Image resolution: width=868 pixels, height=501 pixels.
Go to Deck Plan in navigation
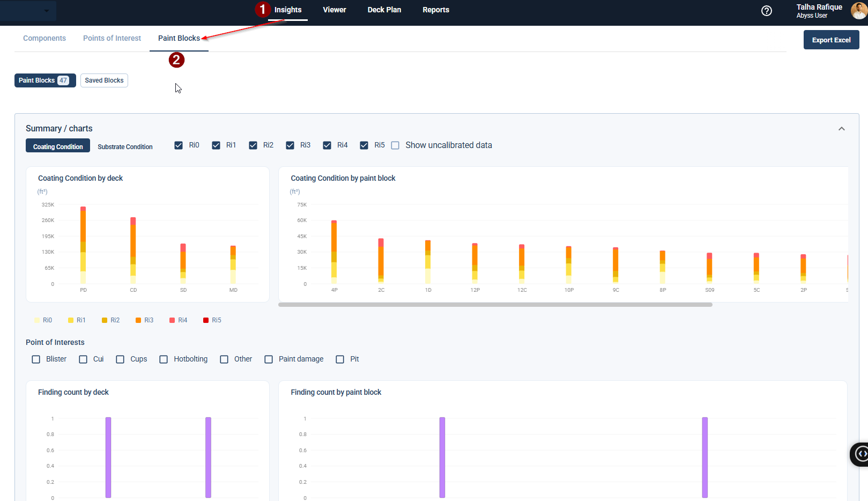pyautogui.click(x=384, y=10)
